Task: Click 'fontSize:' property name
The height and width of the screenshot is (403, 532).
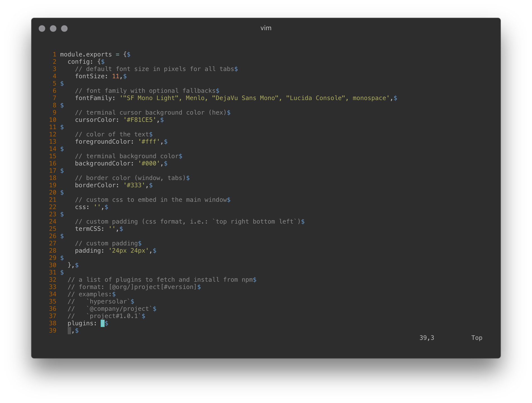Action: pos(91,76)
